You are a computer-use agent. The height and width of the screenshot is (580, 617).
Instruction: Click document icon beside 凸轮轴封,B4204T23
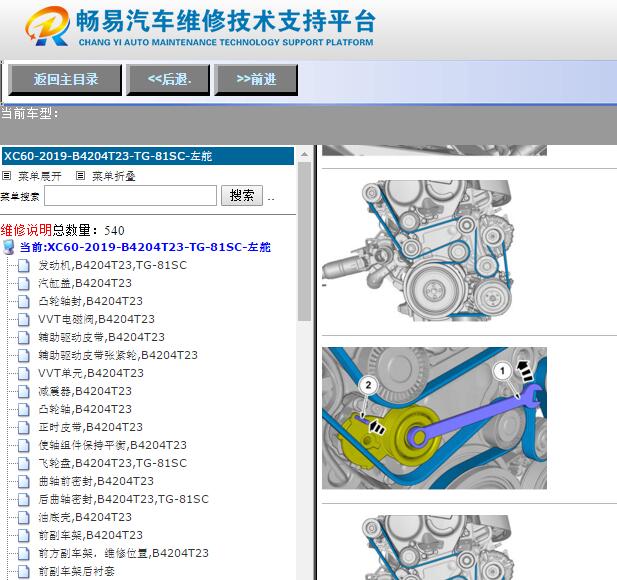(24, 302)
